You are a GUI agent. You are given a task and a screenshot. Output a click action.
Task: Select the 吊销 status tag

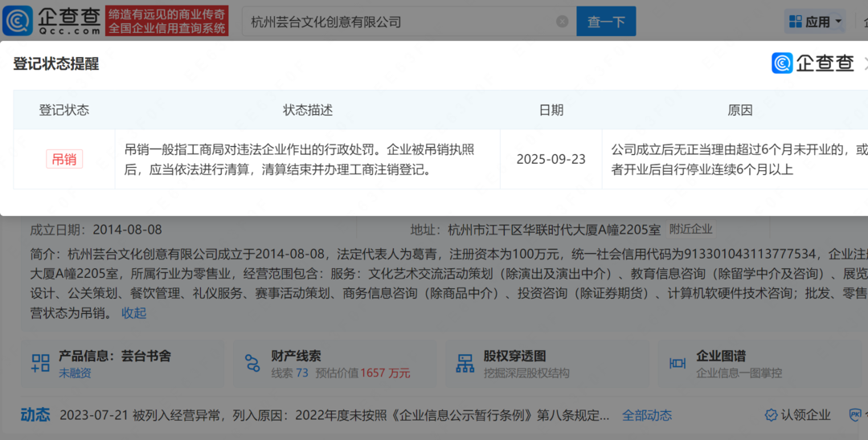coord(64,159)
